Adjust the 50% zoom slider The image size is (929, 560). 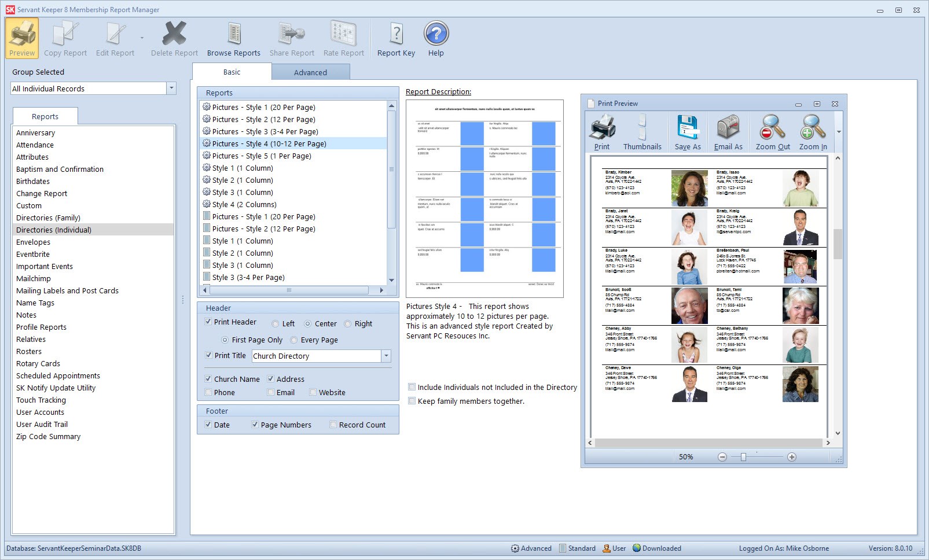pyautogui.click(x=744, y=456)
